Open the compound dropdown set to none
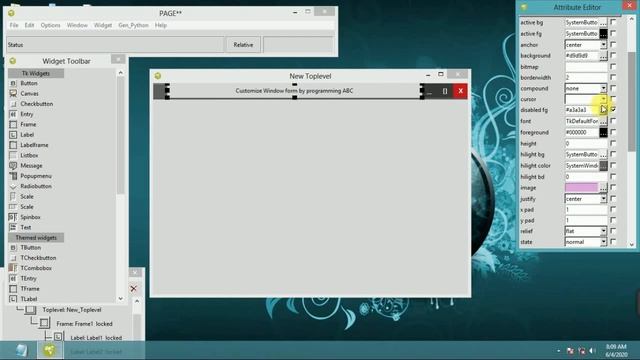 coord(586,88)
